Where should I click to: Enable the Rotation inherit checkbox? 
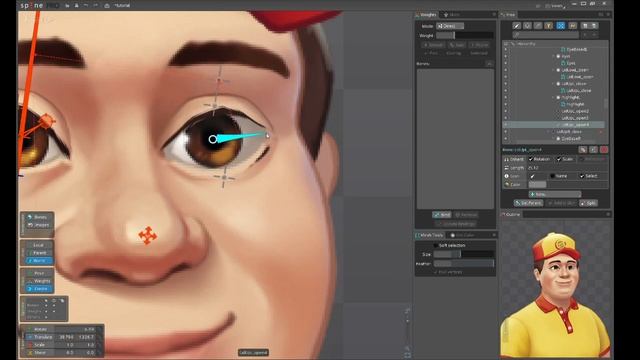pos(531,159)
